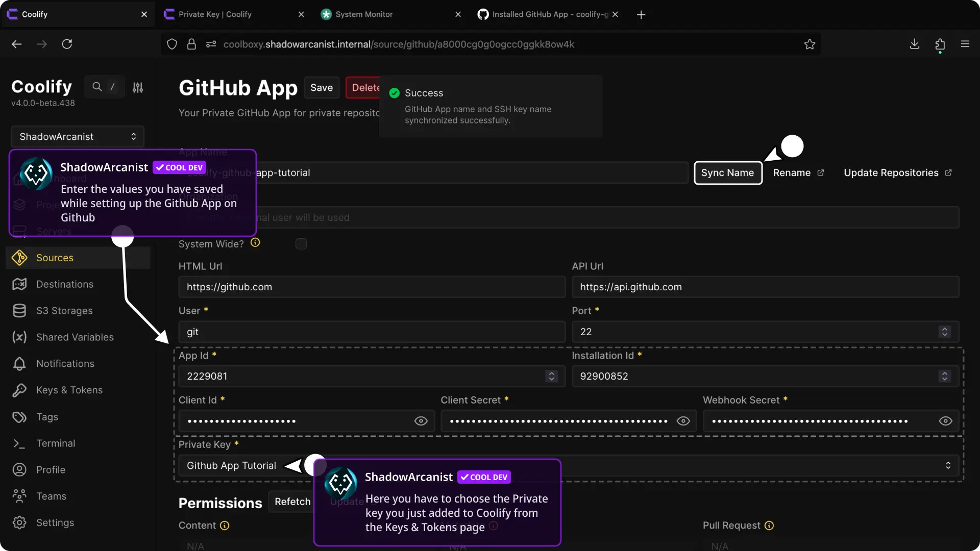This screenshot has height=551, width=980.
Task: Click the System Wide info icon
Action: pos(255,243)
